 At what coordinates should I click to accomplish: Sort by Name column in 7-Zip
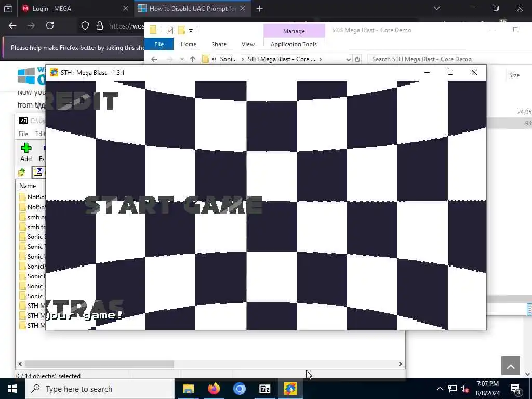[28, 185]
